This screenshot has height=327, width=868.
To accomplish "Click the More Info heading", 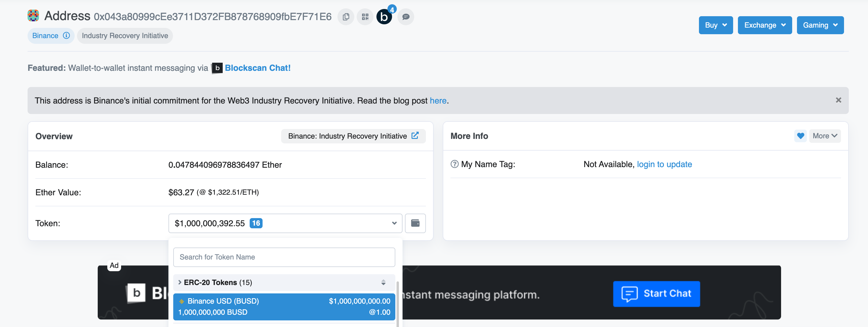I will point(469,136).
